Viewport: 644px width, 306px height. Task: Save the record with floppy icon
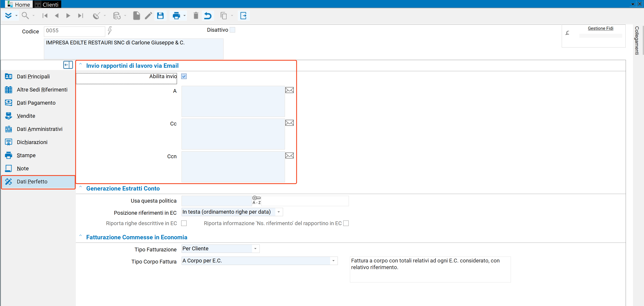(160, 16)
